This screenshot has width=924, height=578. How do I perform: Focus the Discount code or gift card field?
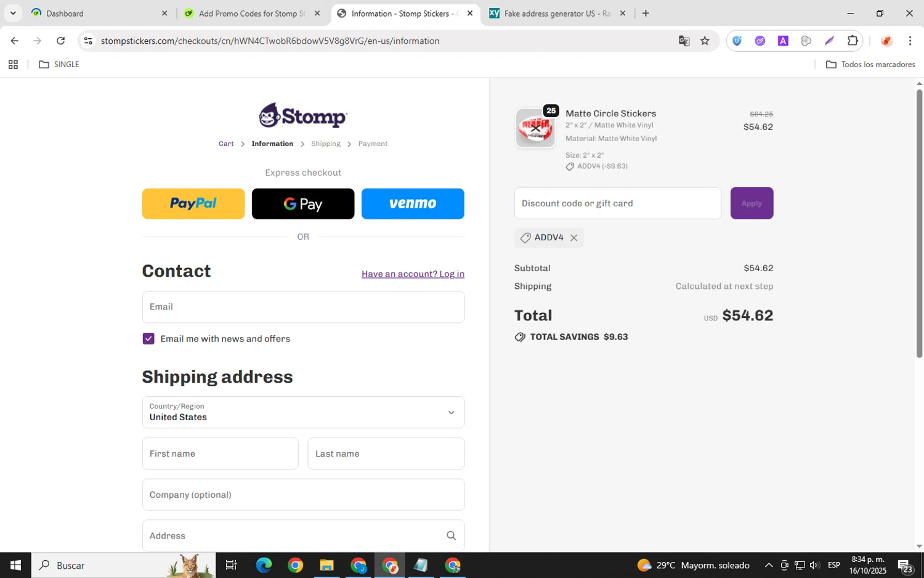pyautogui.click(x=617, y=203)
